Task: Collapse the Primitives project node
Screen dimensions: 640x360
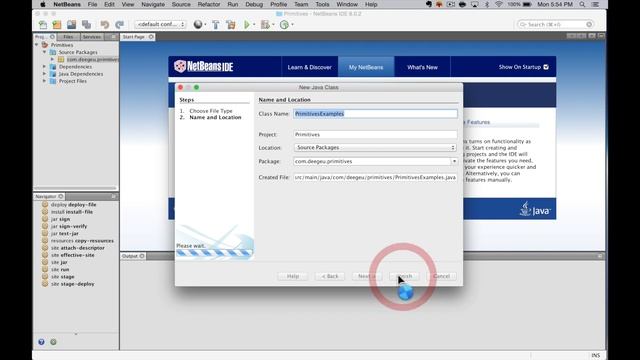Action: click(37, 45)
